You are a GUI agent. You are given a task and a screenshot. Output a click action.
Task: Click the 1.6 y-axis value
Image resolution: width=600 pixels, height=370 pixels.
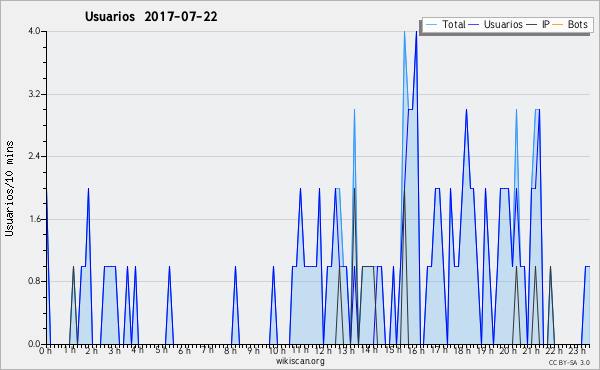pyautogui.click(x=34, y=219)
